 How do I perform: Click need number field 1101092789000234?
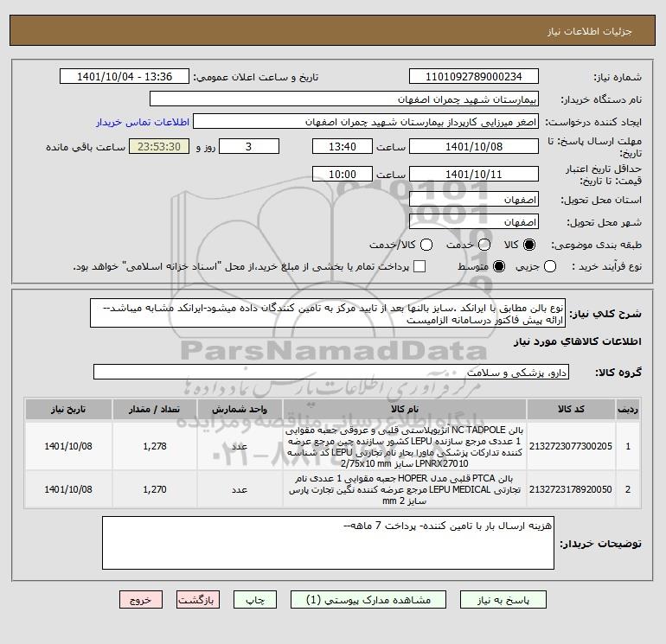click(474, 76)
